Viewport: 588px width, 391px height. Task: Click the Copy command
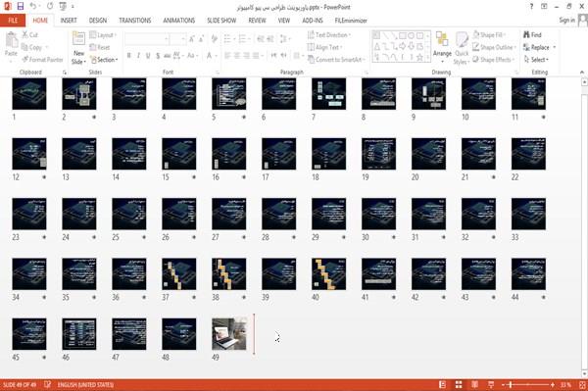pos(32,47)
